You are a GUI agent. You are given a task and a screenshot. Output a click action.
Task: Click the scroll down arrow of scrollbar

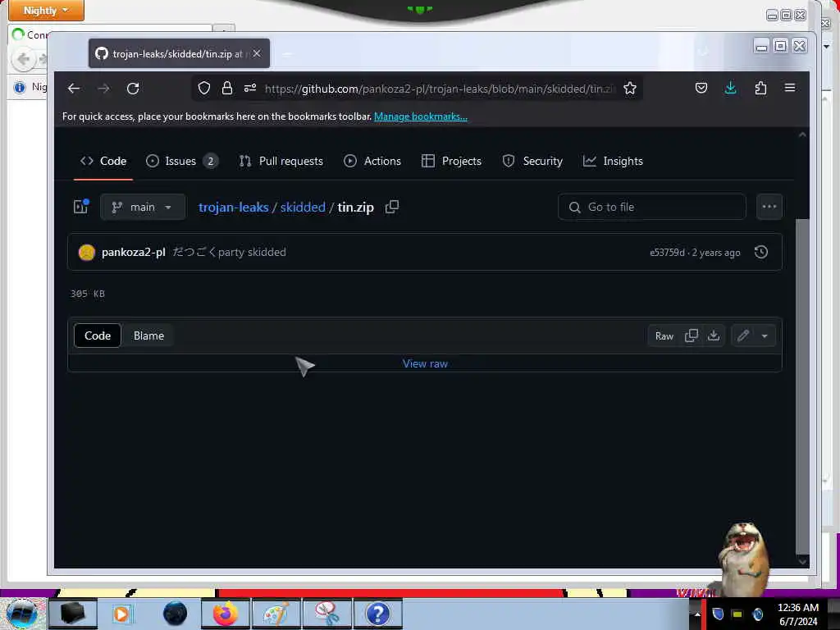point(802,561)
